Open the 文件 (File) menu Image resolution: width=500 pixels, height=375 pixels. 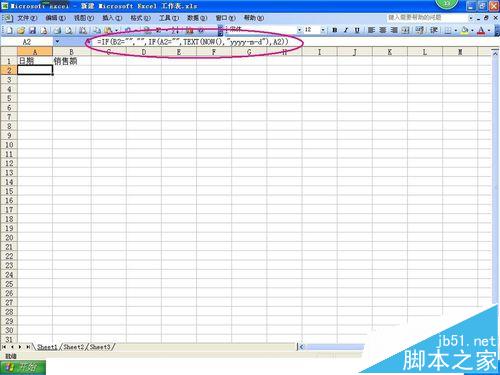click(27, 18)
